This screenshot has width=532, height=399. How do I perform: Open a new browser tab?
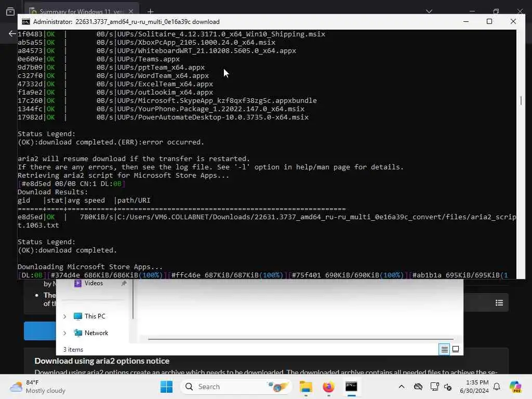click(x=150, y=11)
